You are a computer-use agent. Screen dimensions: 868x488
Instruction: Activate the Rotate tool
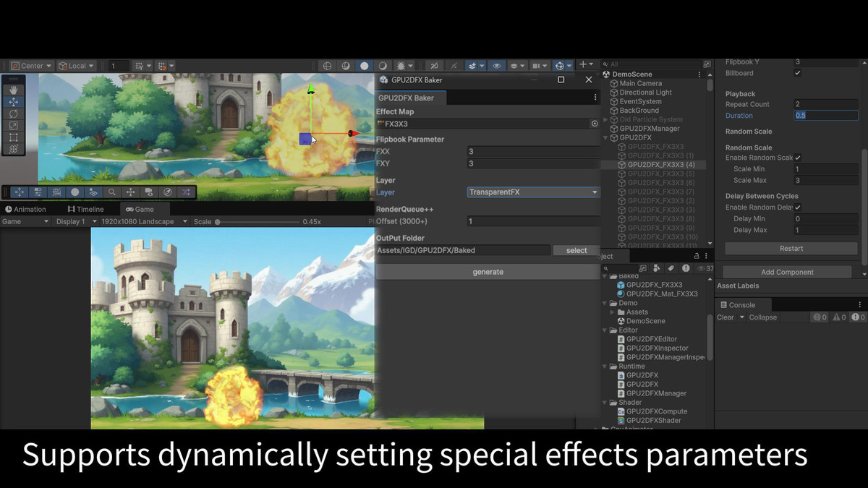click(x=14, y=114)
